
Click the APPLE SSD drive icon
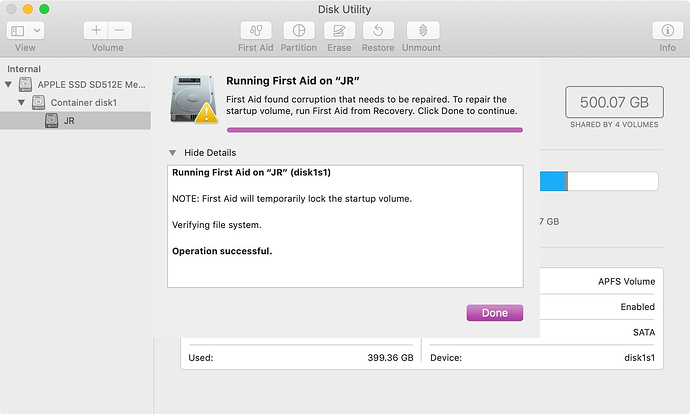[26, 84]
